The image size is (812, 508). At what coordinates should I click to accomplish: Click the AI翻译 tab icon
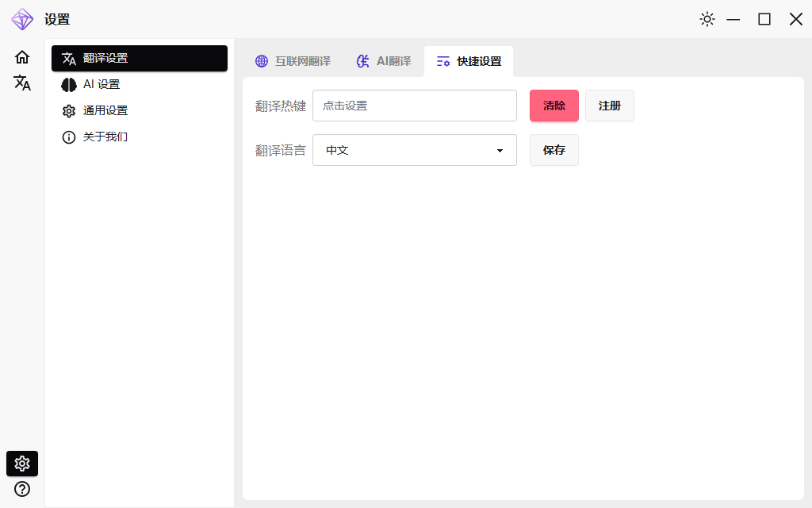362,60
